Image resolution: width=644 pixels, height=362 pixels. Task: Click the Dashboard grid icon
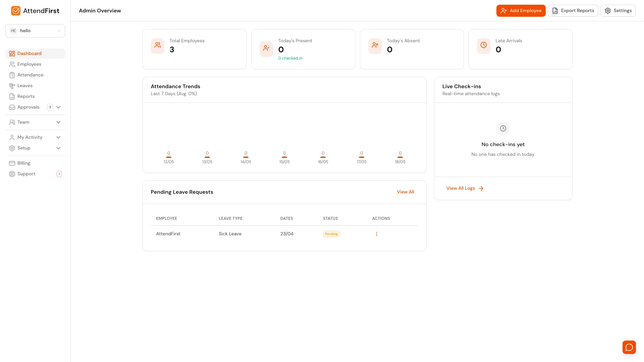click(x=12, y=54)
